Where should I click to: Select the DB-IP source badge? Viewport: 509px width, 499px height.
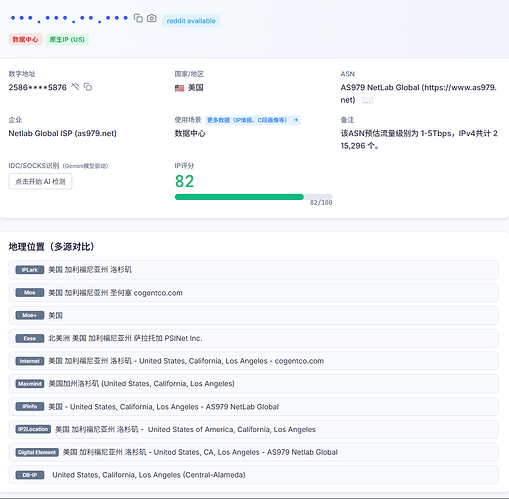point(30,475)
